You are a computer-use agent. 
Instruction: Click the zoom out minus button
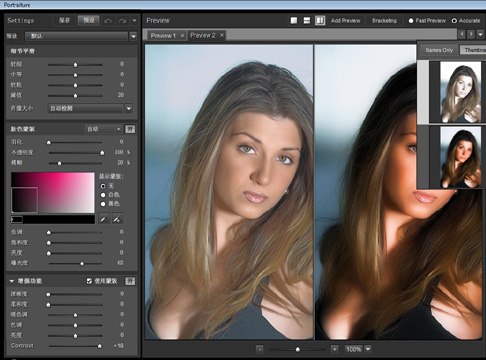(x=259, y=349)
